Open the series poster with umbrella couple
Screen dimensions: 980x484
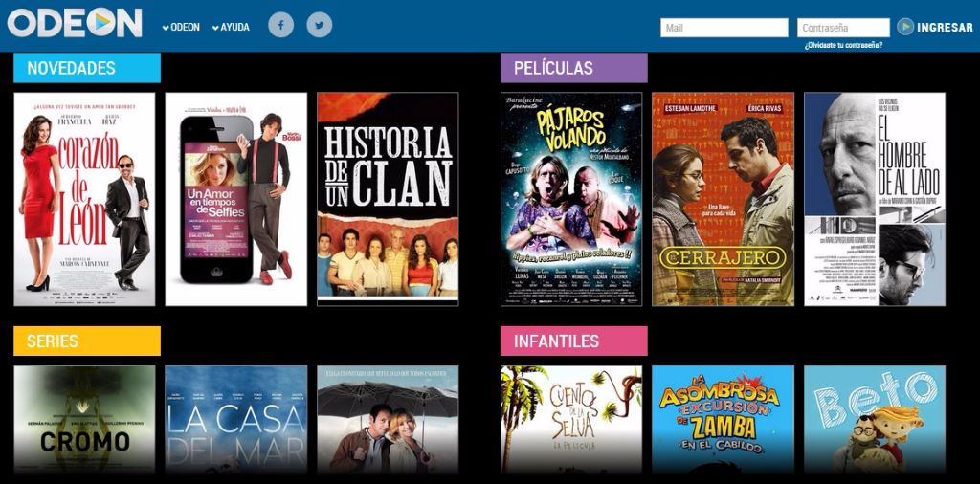[x=388, y=420]
